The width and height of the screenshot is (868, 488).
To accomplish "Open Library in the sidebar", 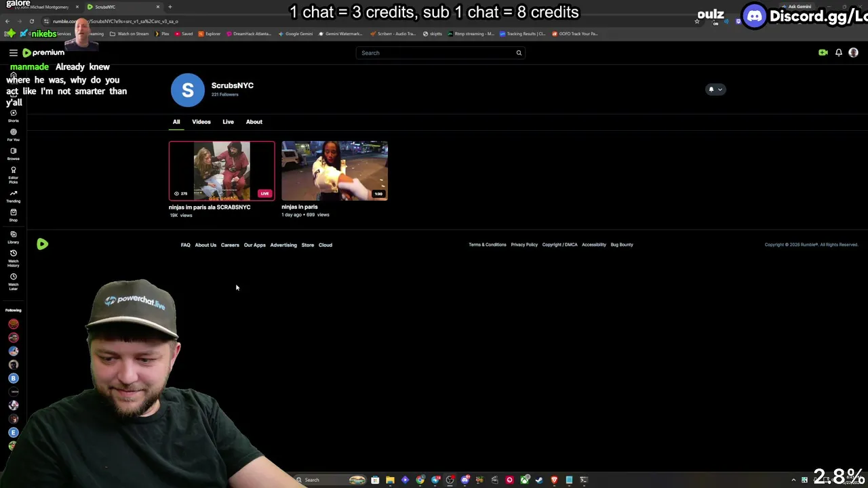I will coord(13,237).
